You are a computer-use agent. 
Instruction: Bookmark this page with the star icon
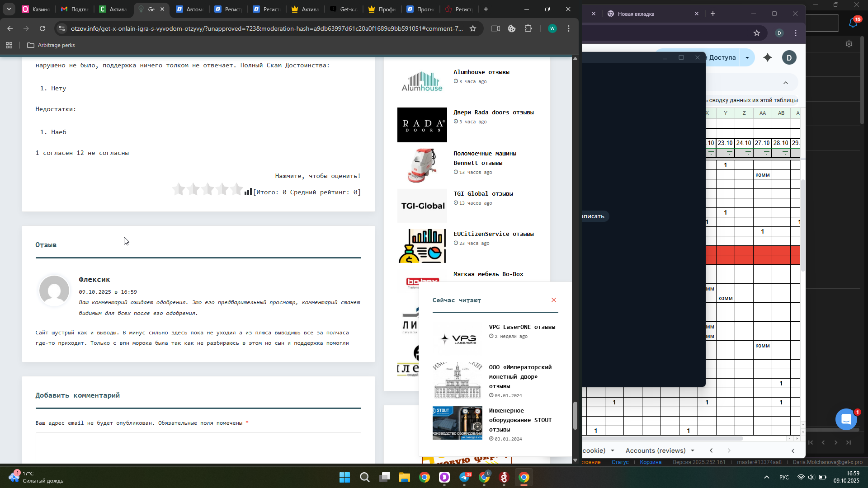pyautogui.click(x=473, y=28)
